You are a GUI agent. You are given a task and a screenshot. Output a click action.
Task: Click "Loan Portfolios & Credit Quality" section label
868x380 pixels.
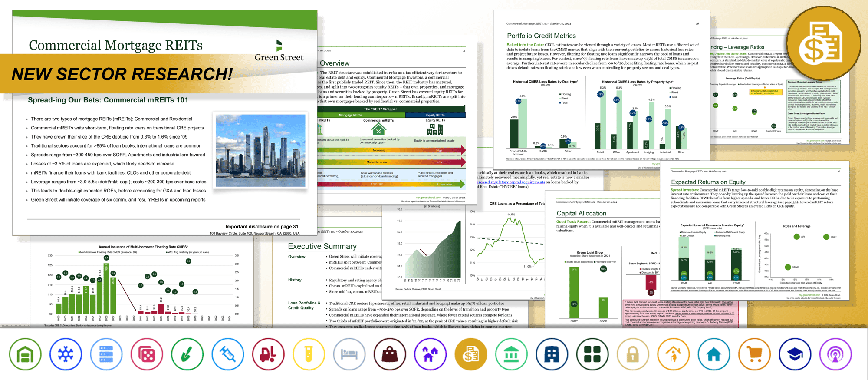(304, 305)
